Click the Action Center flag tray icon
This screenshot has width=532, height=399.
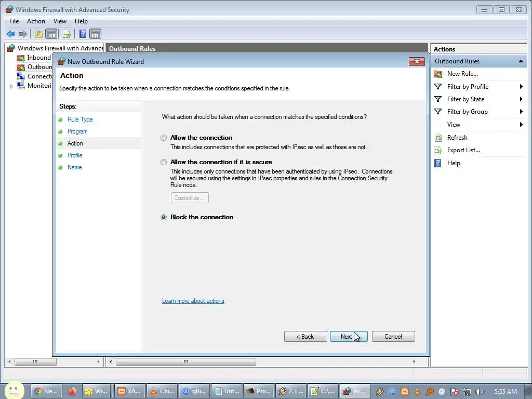click(x=455, y=392)
